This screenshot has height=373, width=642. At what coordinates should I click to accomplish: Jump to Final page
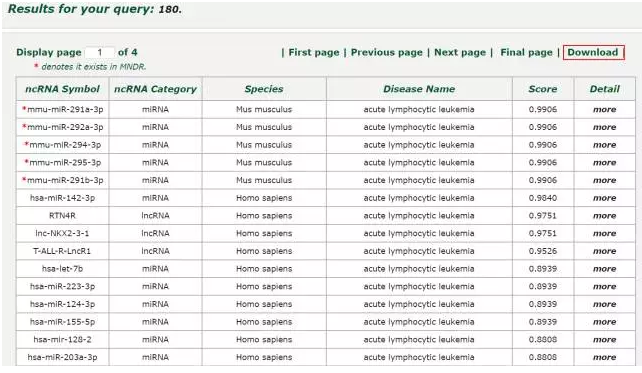tap(526, 52)
